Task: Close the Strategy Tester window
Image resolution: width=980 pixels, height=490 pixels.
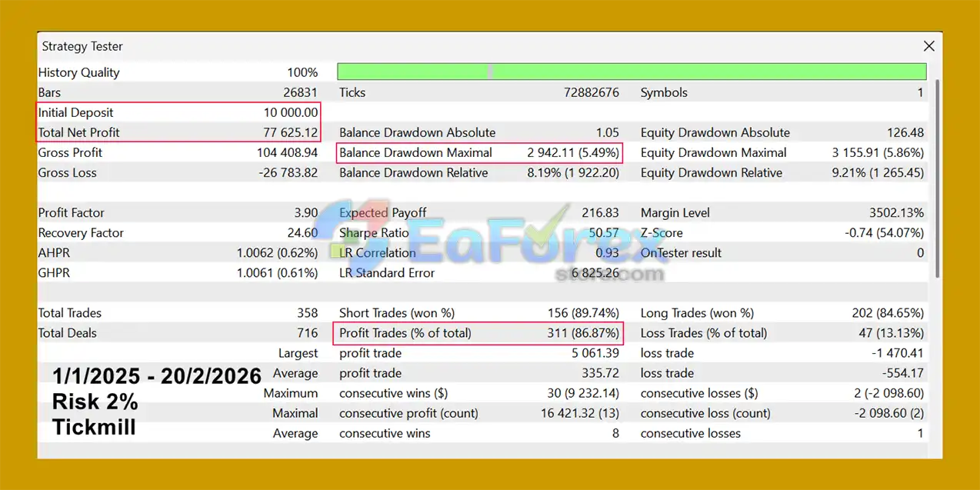Action: [x=928, y=46]
